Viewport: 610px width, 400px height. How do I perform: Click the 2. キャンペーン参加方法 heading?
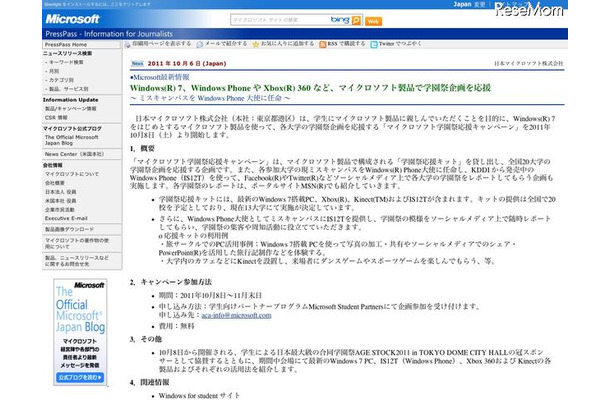[x=171, y=282]
